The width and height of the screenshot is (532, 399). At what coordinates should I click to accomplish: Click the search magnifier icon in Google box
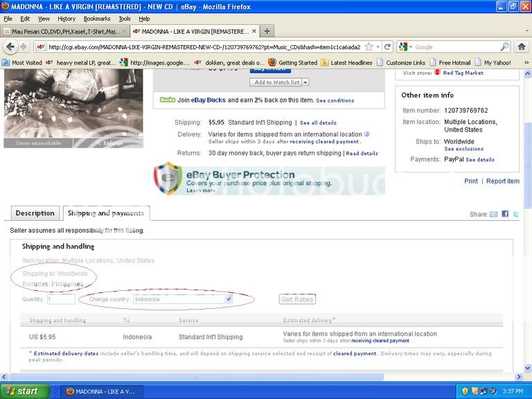pyautogui.click(x=504, y=47)
